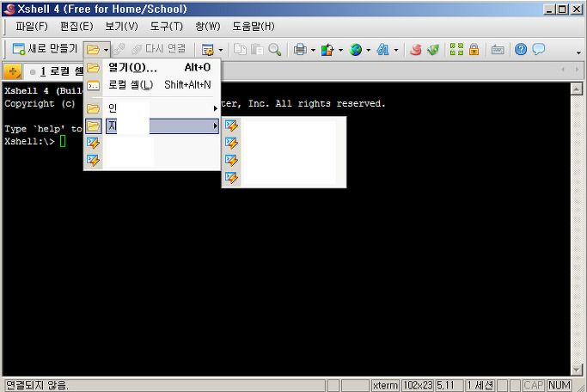Choose 로컬 셸(L) in the dropdown menu
This screenshot has height=392, width=587.
point(152,85)
